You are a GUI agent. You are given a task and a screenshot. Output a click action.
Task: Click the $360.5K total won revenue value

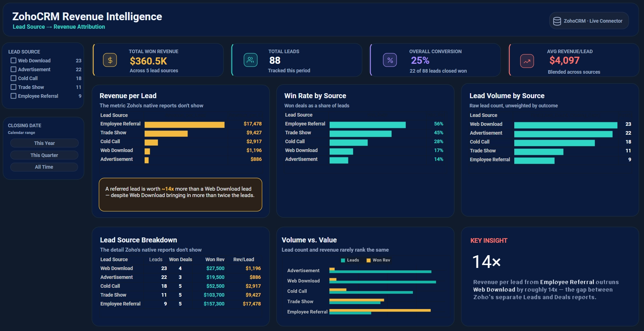pyautogui.click(x=149, y=61)
